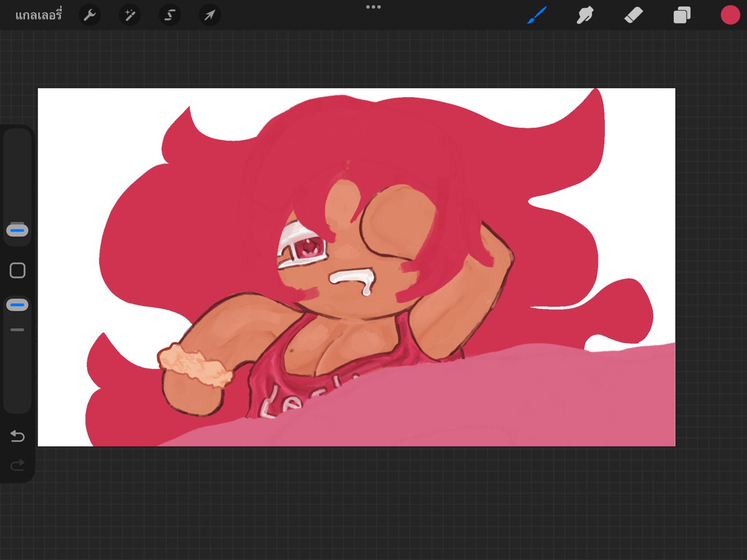Select the Eraser tool
The width and height of the screenshot is (747, 560).
(x=633, y=15)
